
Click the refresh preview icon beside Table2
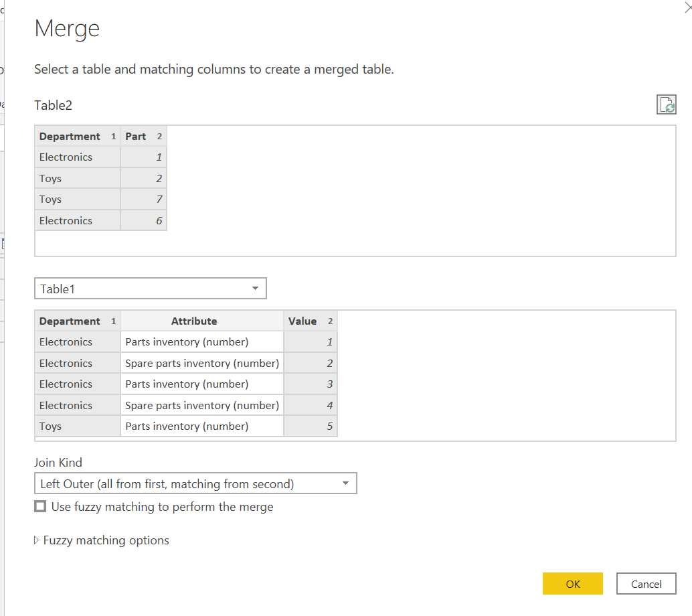tap(666, 104)
